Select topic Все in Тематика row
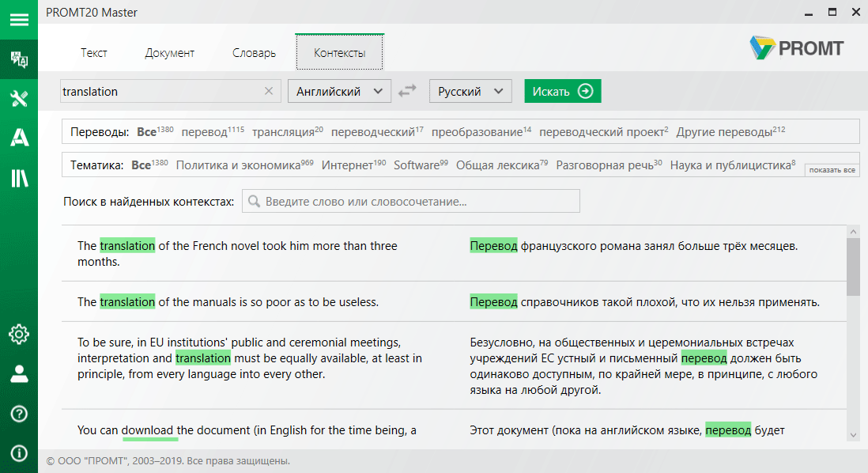868x473 pixels. pos(149,165)
